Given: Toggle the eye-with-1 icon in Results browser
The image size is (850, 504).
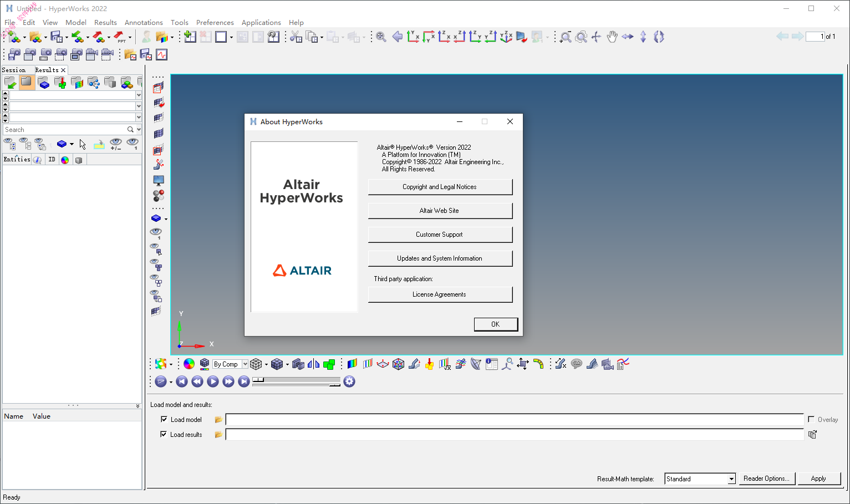Looking at the screenshot, I should pos(133,144).
